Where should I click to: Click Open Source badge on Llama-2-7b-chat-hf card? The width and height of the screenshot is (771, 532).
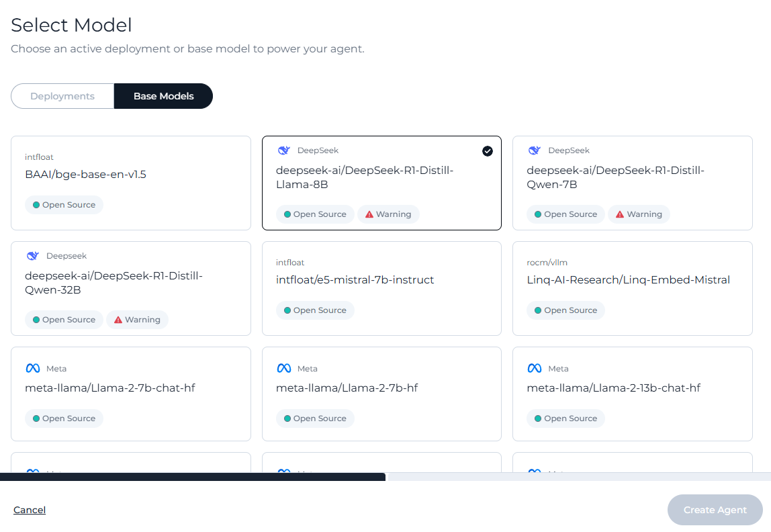click(x=64, y=418)
